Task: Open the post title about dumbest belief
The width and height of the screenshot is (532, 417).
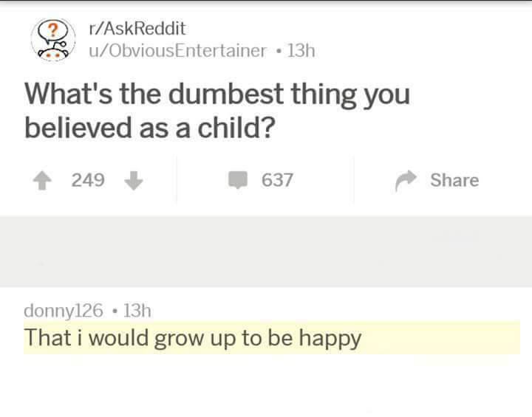Action: 216,111
